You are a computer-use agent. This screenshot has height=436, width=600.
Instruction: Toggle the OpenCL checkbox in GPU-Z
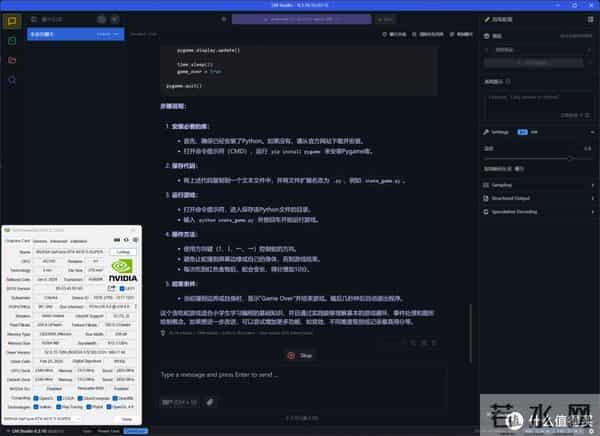pos(36,398)
